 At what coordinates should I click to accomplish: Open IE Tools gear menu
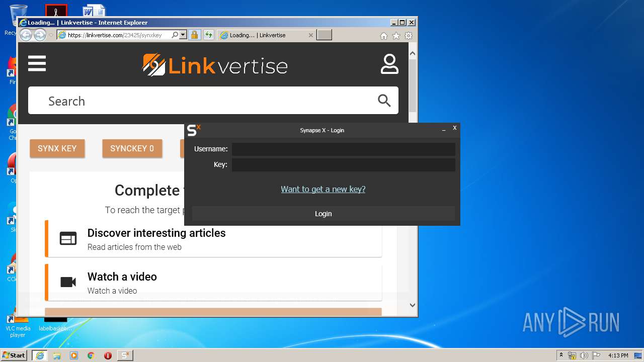pyautogui.click(x=409, y=36)
